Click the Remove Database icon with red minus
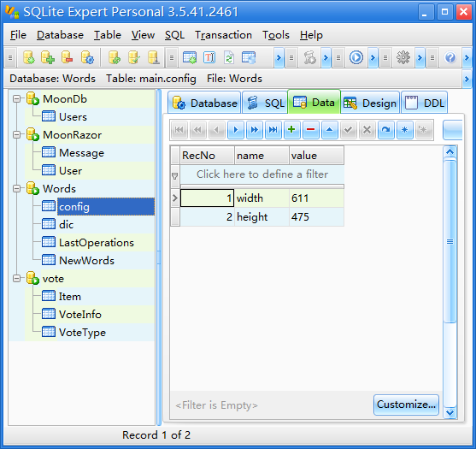 coord(68,57)
